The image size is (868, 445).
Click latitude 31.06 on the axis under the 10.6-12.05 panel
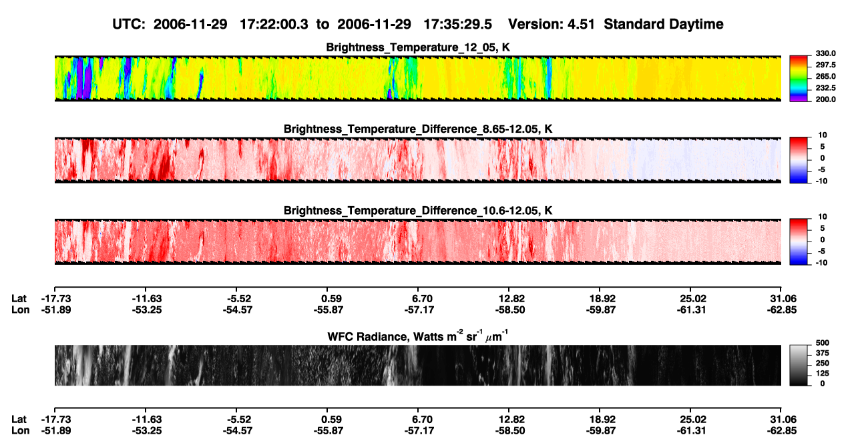point(783,299)
